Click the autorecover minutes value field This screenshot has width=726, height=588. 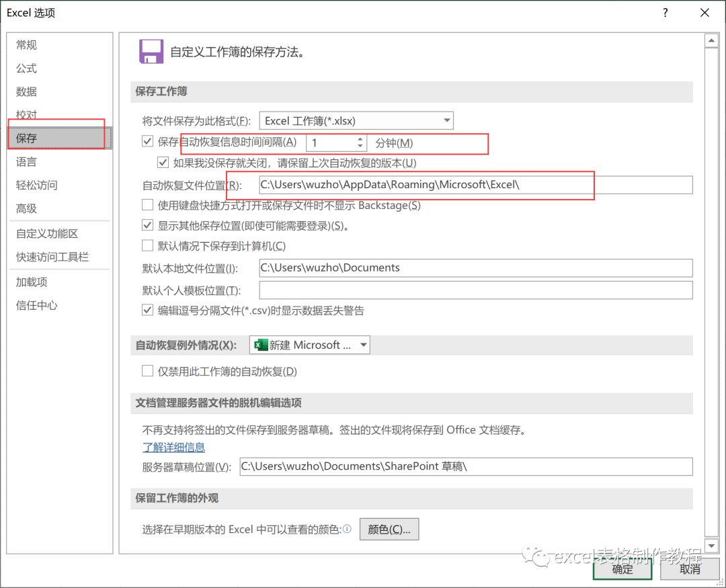pyautogui.click(x=331, y=142)
